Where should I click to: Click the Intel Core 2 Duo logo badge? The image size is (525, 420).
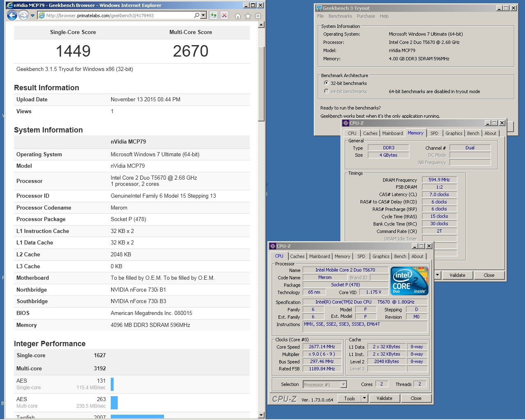click(409, 281)
